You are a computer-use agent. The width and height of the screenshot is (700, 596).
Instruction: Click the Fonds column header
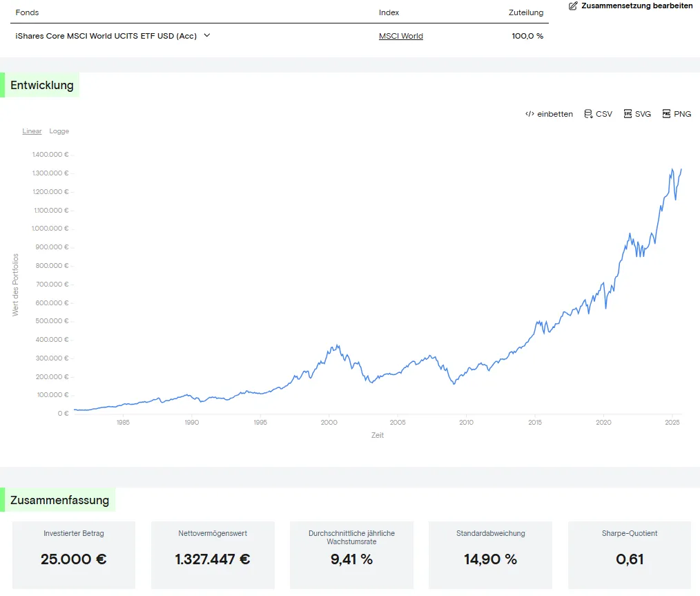point(27,12)
